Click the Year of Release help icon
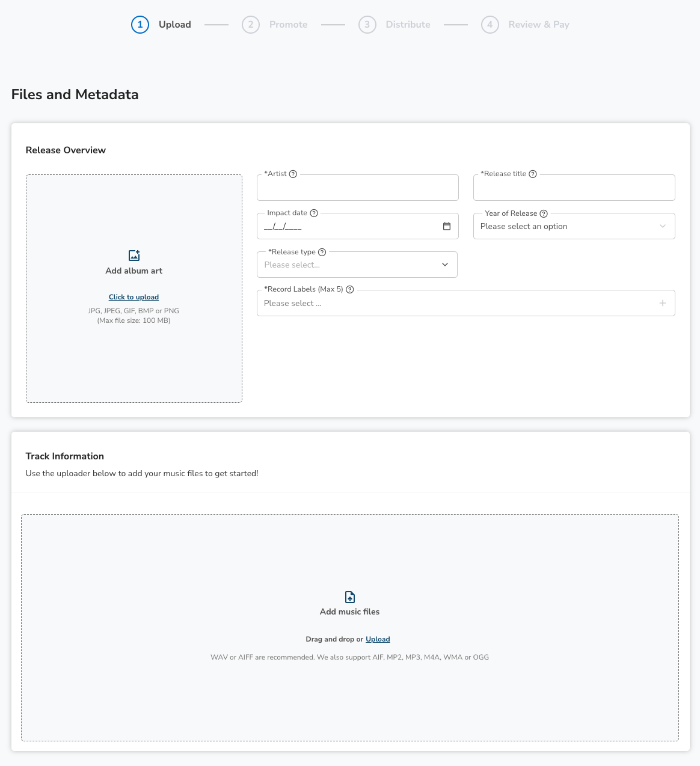 coord(544,213)
